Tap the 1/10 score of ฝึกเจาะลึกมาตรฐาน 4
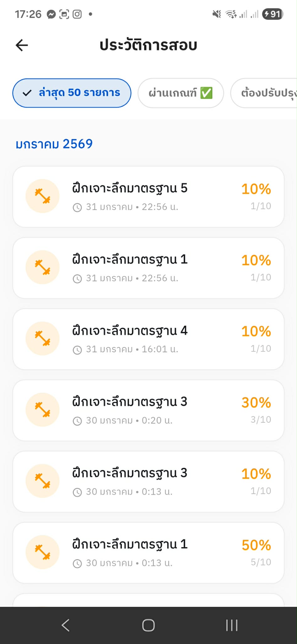Screen dimensions: 297x644 point(261,349)
